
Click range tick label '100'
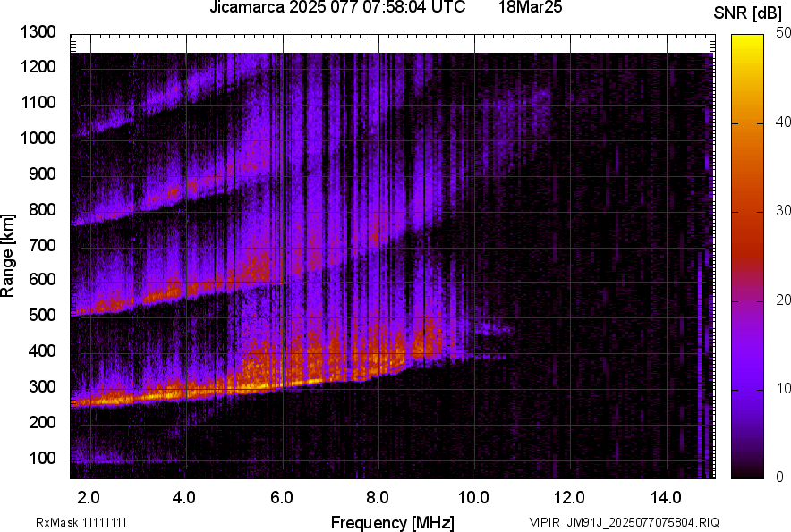pyautogui.click(x=42, y=458)
